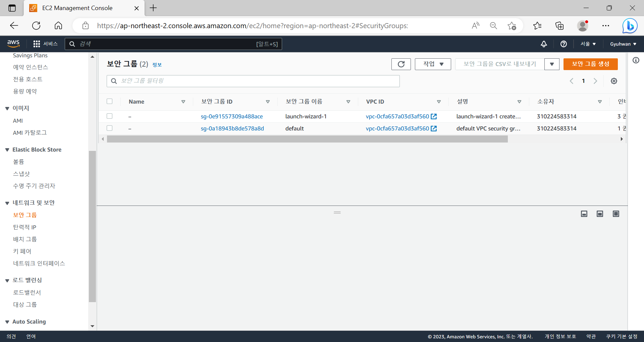This screenshot has height=342, width=644.
Task: Open a new browser tab
Action: point(153,8)
